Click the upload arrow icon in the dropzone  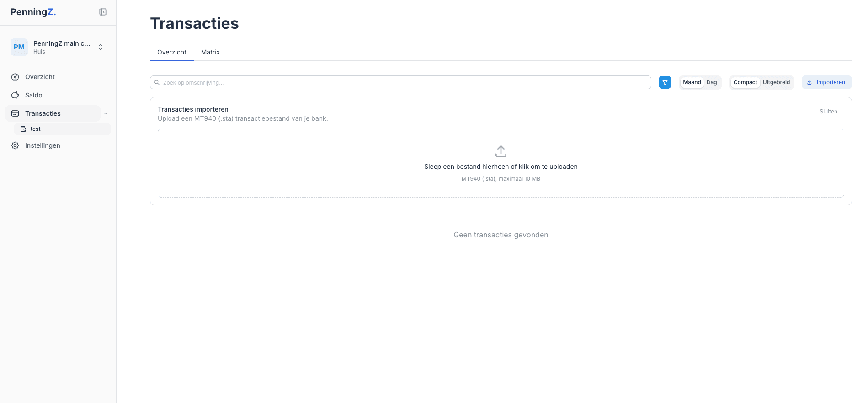[501, 151]
